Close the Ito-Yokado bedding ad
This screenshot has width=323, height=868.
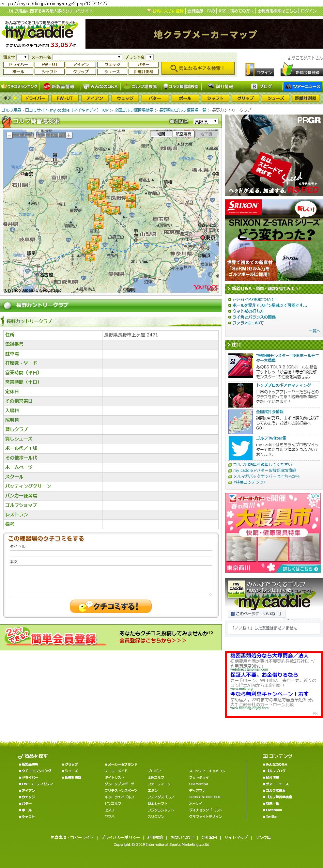tap(317, 496)
